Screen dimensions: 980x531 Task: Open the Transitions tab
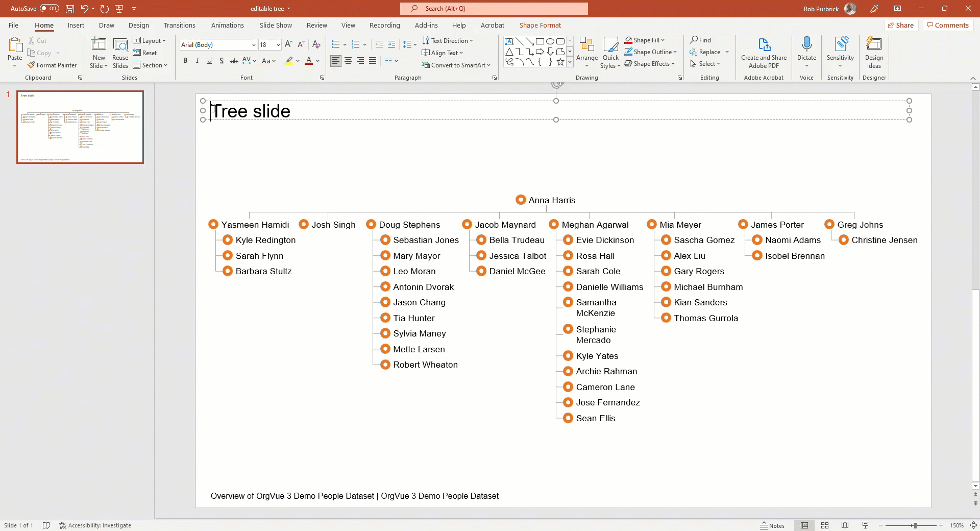click(180, 25)
